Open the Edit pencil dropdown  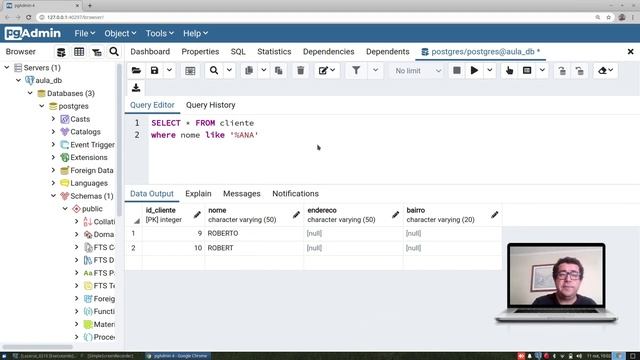327,71
